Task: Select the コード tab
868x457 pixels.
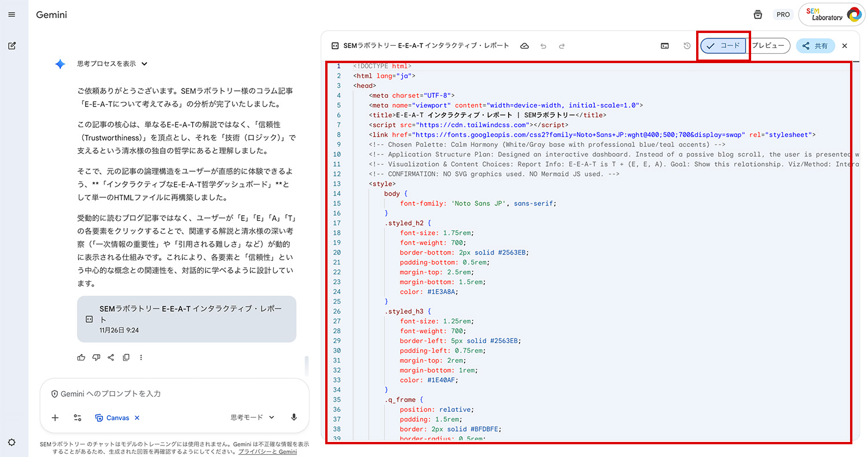Action: pos(723,45)
